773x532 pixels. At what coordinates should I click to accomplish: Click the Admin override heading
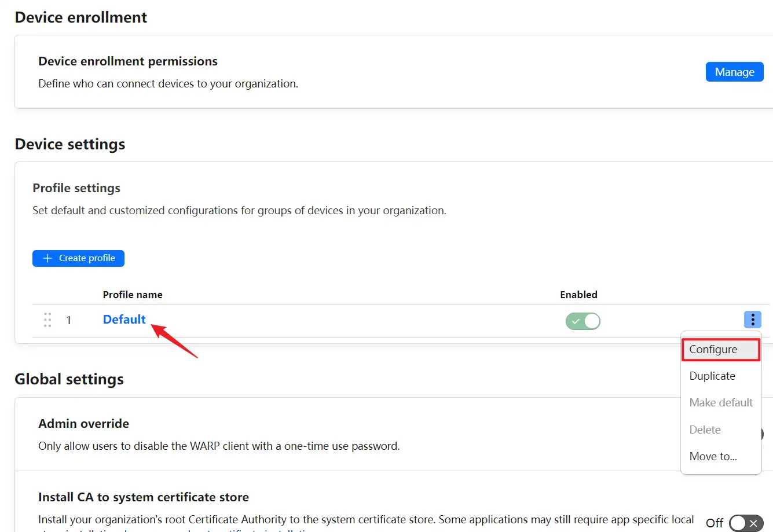click(83, 424)
